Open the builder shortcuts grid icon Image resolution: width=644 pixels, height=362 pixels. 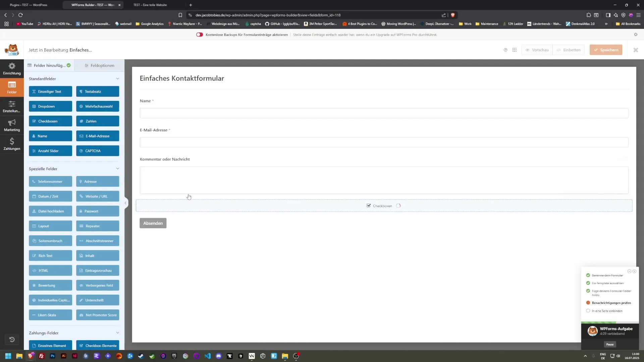coord(515,50)
